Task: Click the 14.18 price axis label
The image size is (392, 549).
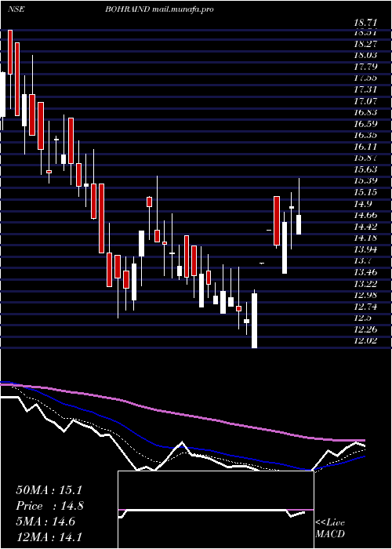Action: [x=365, y=238]
